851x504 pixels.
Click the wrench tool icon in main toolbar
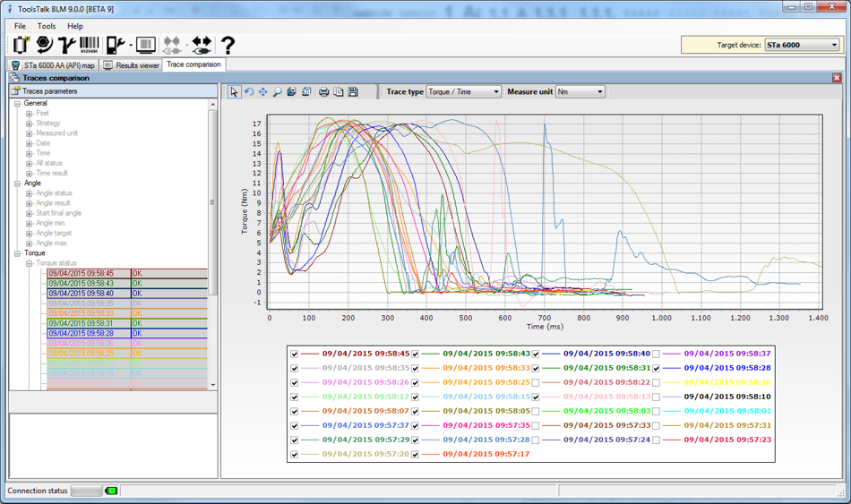pos(66,44)
